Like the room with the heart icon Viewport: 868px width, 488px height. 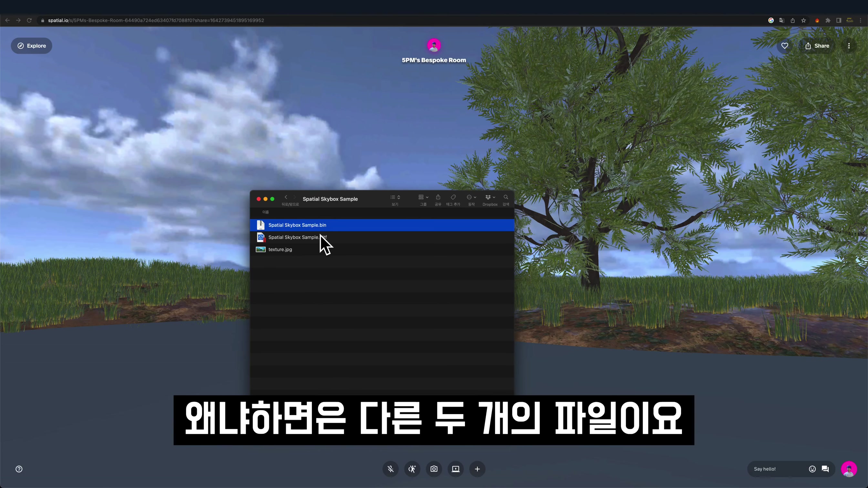tap(785, 46)
